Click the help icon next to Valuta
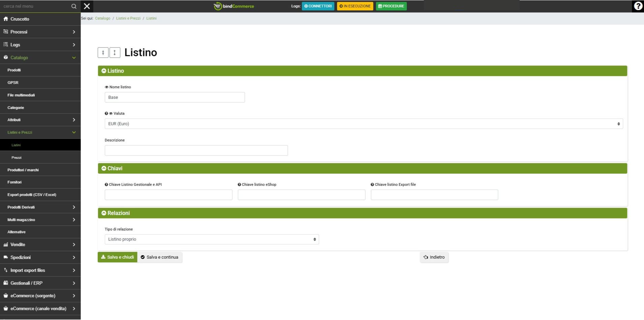Screen dimensions: 644x320 106,114
